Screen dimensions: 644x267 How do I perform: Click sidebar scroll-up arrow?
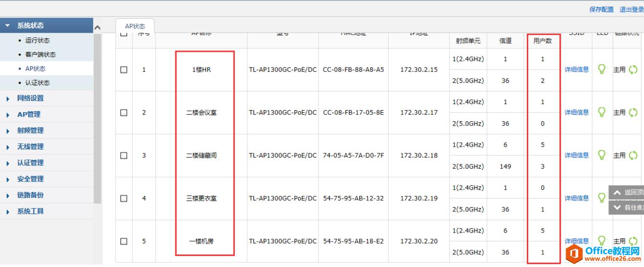[97, 28]
